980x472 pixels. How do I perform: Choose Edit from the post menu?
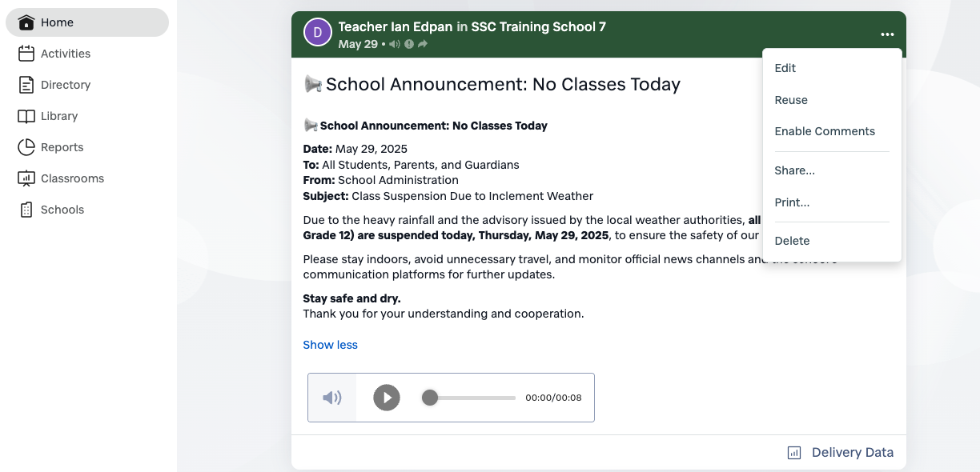(x=785, y=68)
